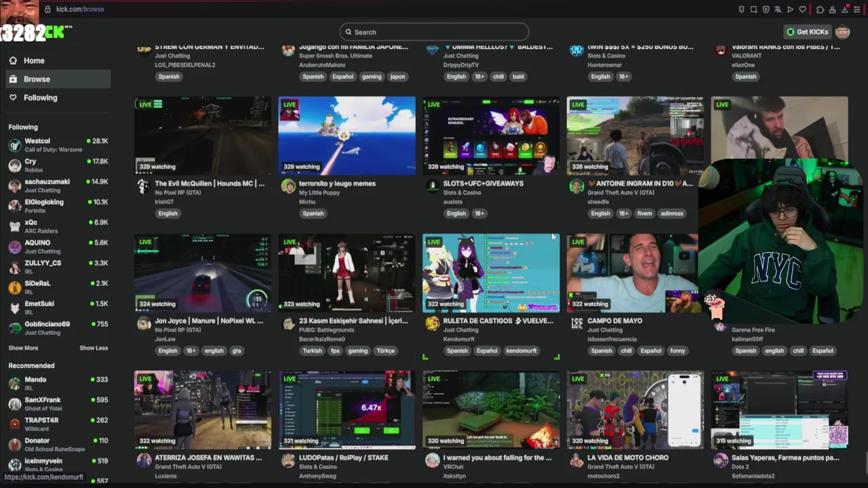Click the pin icon in browser toolbar
Image resolution: width=868 pixels, height=488 pixels.
[741, 9]
